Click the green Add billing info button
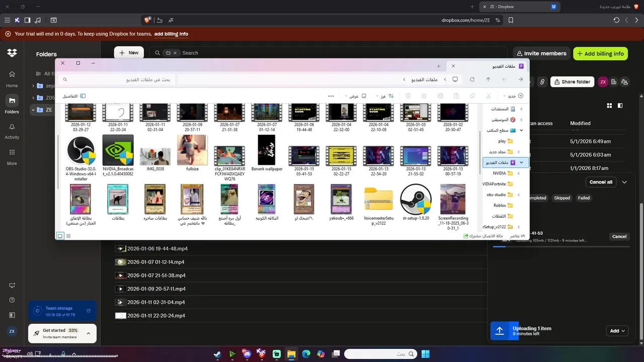Viewport: 644px width, 362px height. point(601,54)
